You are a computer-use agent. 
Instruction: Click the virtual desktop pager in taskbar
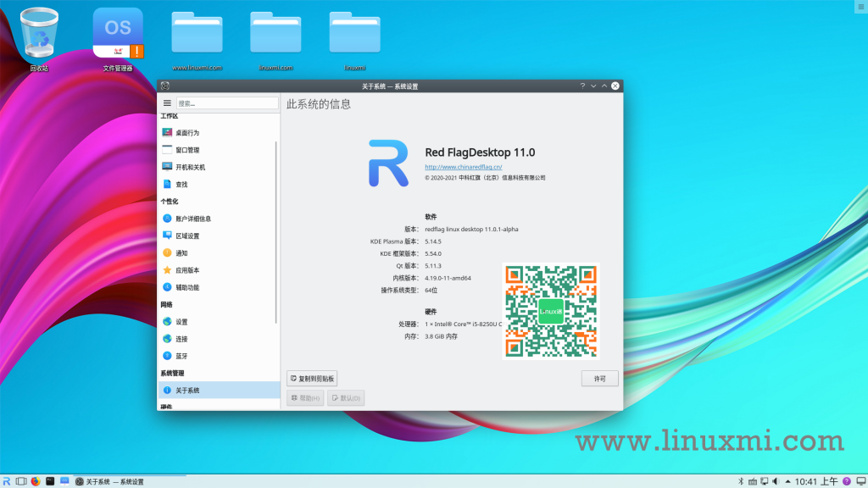21,481
